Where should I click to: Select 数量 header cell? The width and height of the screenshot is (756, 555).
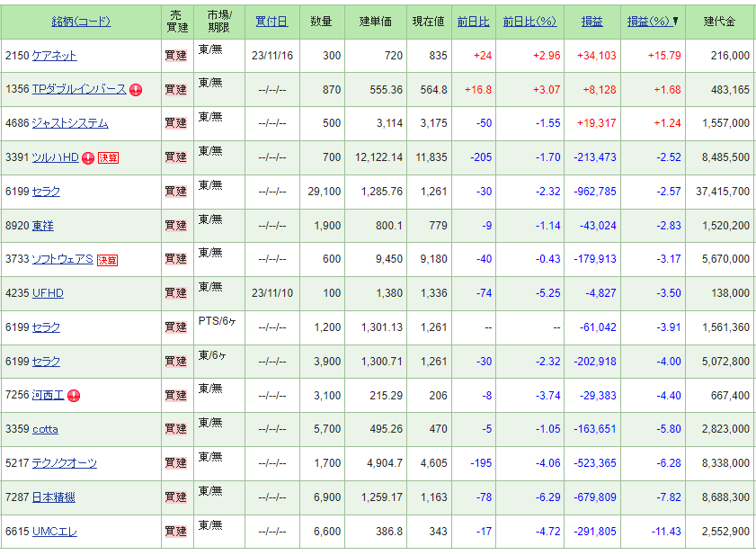(x=321, y=22)
